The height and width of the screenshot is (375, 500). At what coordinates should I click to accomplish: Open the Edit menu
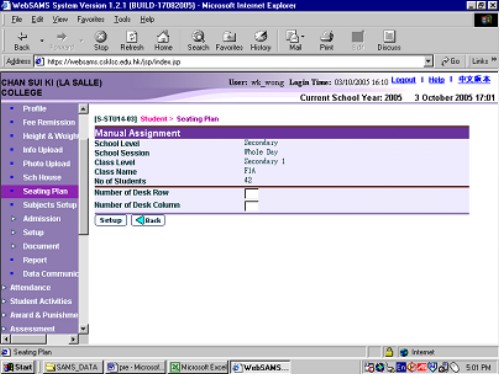coord(37,19)
